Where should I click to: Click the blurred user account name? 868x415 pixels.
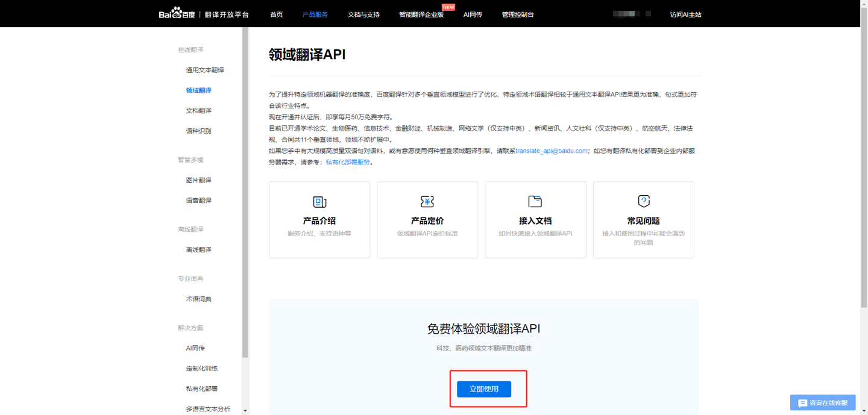pos(631,13)
